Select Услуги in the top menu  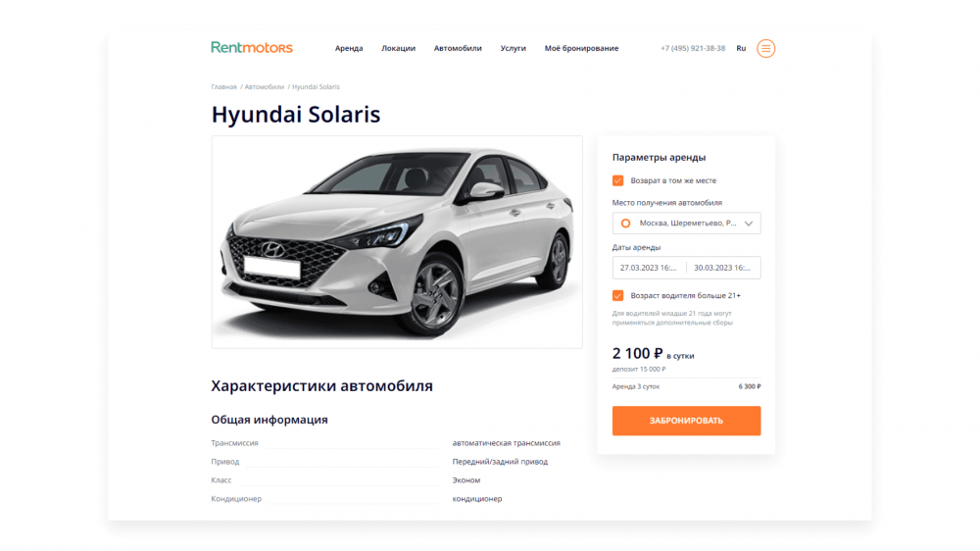coord(514,48)
